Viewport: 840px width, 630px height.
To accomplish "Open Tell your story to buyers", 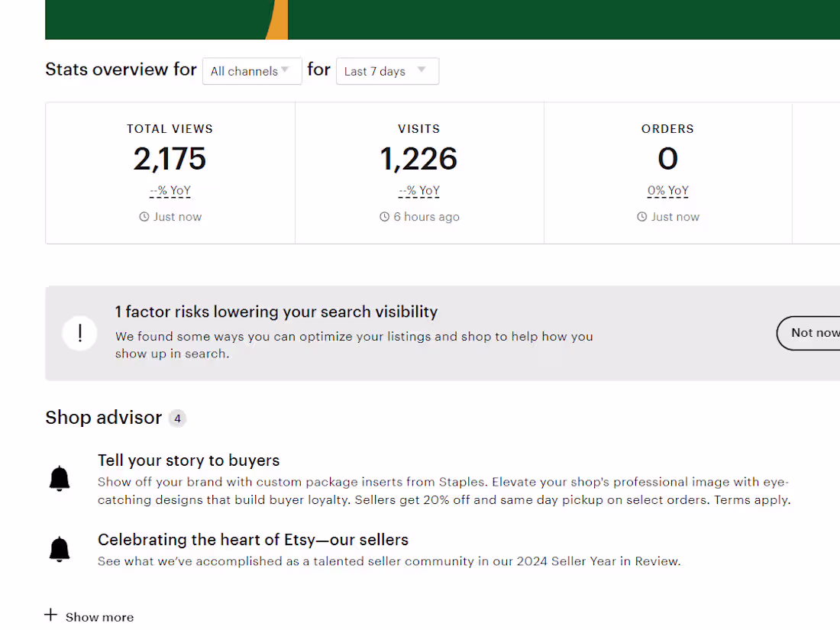I will click(189, 460).
